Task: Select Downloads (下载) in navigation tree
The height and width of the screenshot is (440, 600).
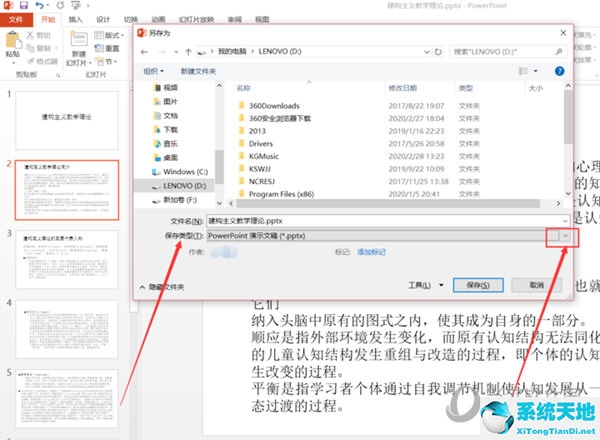Action: pyautogui.click(x=166, y=130)
